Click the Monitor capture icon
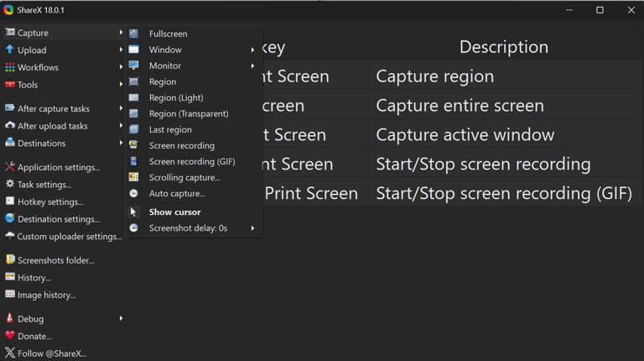Viewport: 644px width, 361px height. tap(133, 65)
